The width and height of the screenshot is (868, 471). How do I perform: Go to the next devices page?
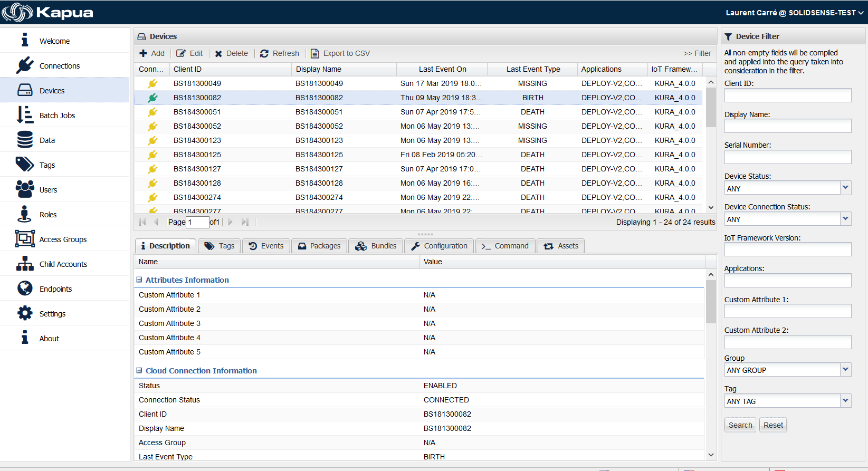pos(230,222)
